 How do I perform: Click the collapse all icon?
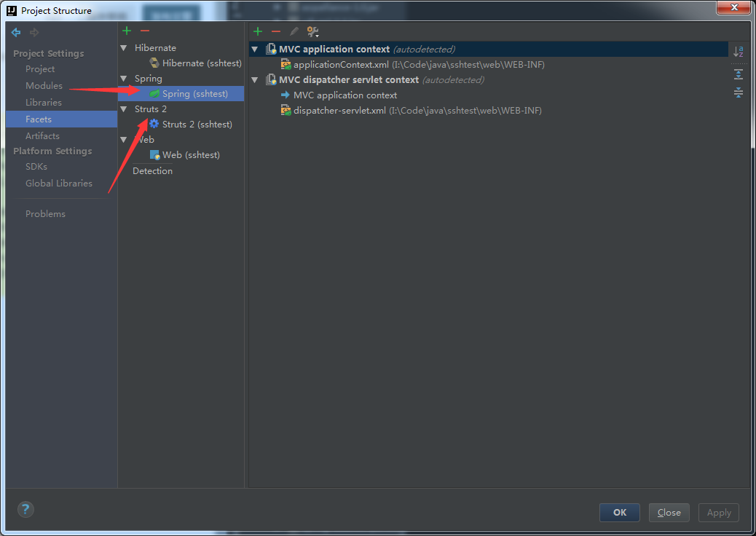[x=739, y=92]
